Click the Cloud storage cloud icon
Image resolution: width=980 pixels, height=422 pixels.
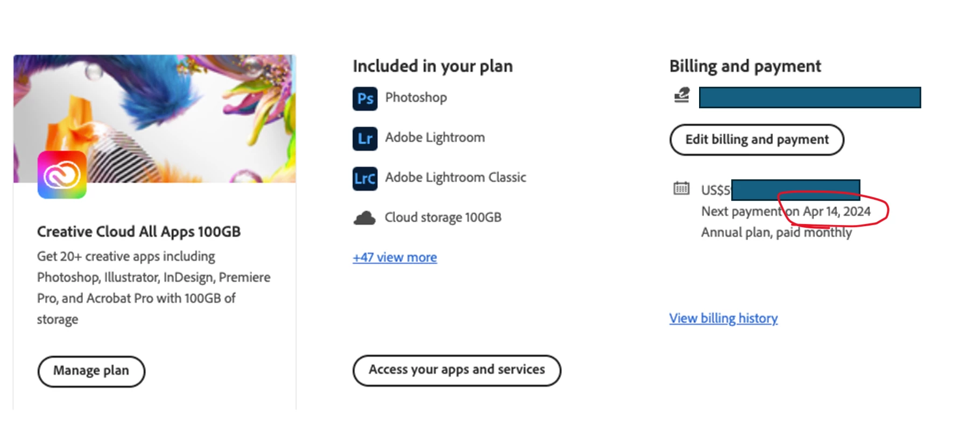point(364,218)
